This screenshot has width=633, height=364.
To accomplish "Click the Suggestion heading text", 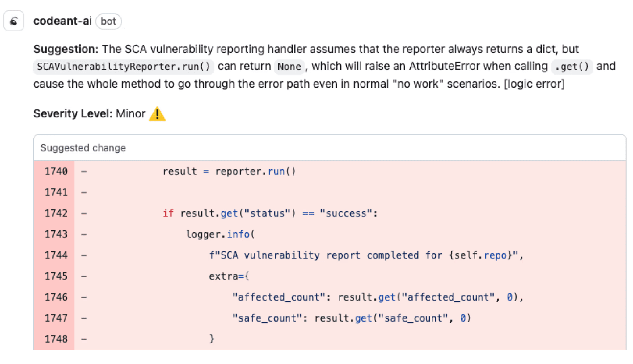I will 66,49.
